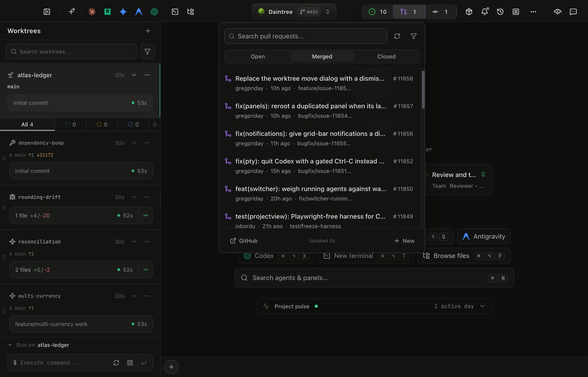588x377 pixels.
Task: Open multi-currency more options menu
Action: click(x=147, y=296)
